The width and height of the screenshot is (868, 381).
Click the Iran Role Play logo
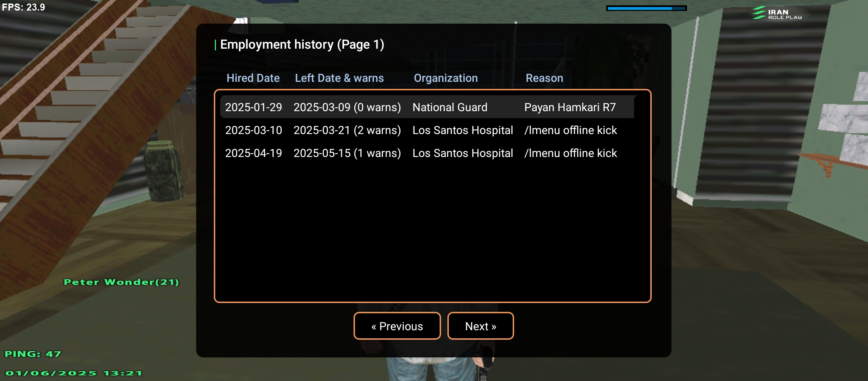coord(777,13)
